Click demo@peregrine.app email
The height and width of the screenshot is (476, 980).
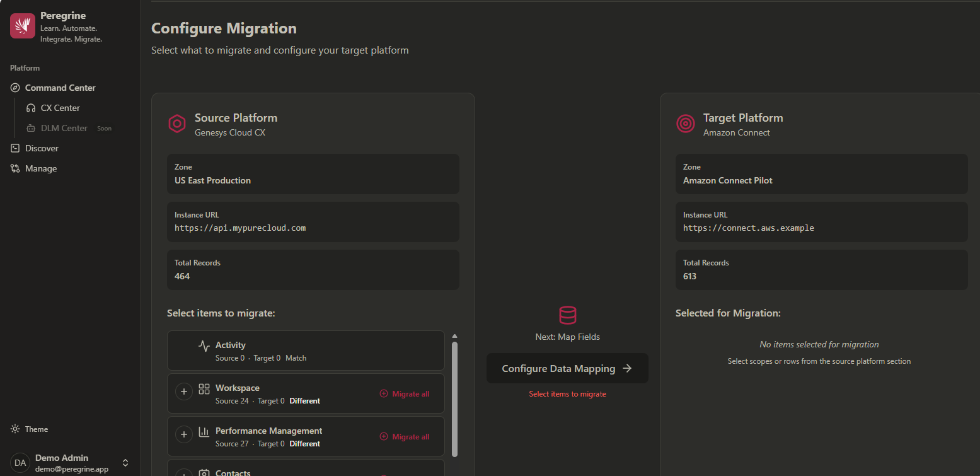(x=72, y=469)
